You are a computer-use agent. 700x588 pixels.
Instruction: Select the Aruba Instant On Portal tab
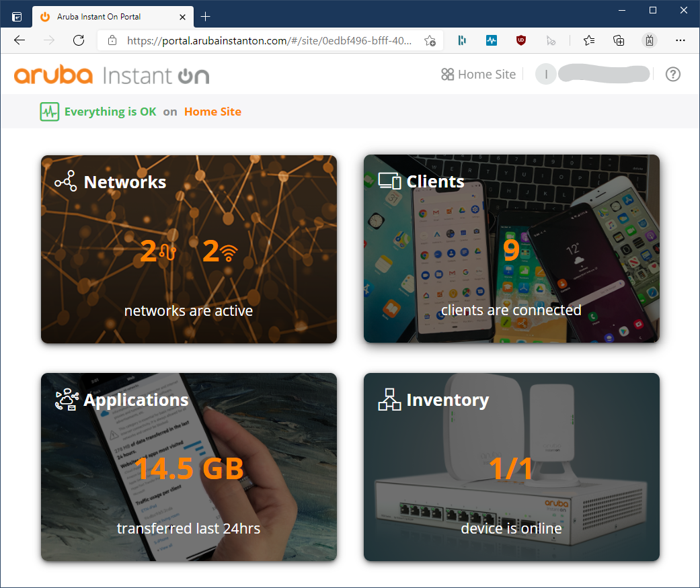click(112, 17)
